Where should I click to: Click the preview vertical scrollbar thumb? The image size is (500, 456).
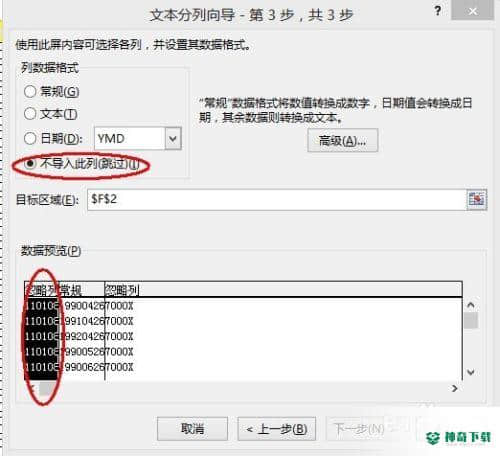click(471, 321)
